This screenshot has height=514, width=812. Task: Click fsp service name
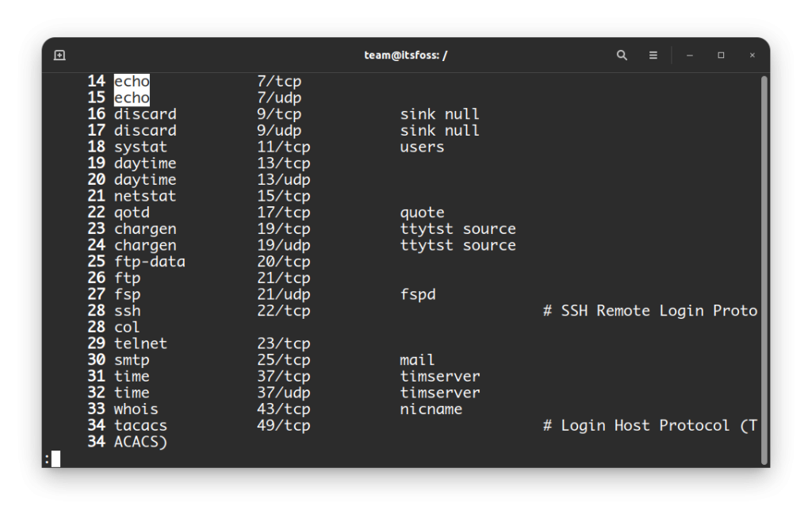[x=128, y=295]
